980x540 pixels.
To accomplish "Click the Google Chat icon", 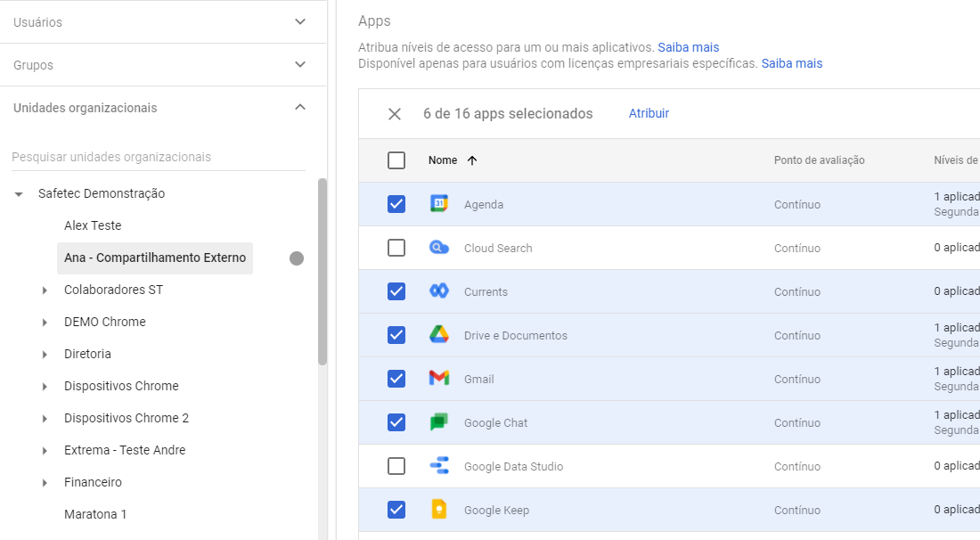I will click(x=439, y=422).
